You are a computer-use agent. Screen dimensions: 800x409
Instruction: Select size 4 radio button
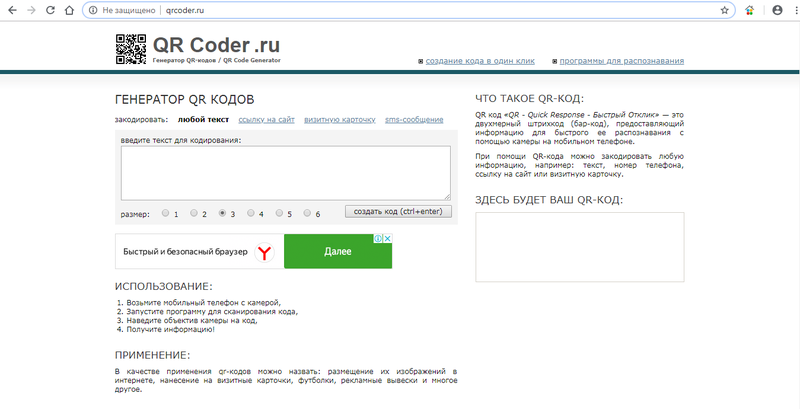point(251,213)
